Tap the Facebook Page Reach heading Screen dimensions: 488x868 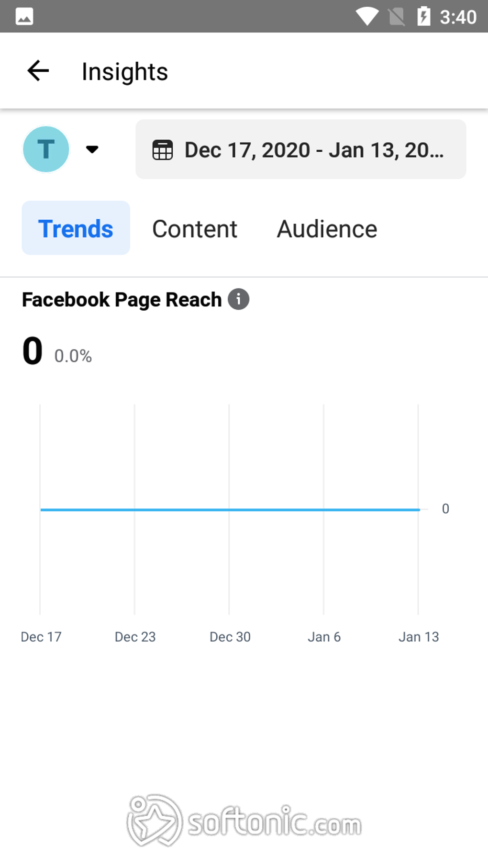pyautogui.click(x=122, y=300)
